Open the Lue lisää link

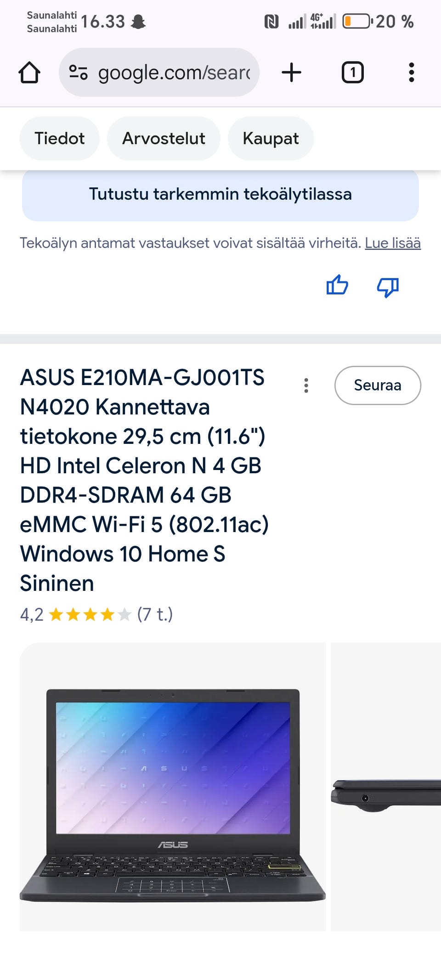coord(393,243)
